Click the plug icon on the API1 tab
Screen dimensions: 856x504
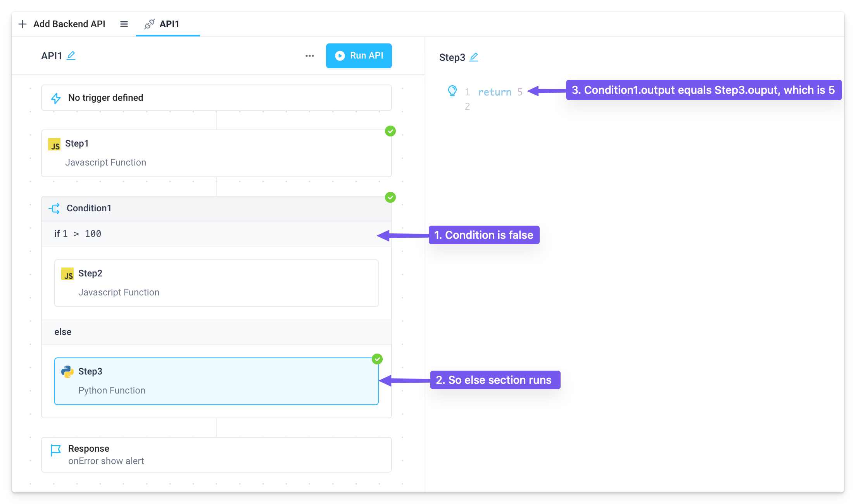tap(149, 24)
